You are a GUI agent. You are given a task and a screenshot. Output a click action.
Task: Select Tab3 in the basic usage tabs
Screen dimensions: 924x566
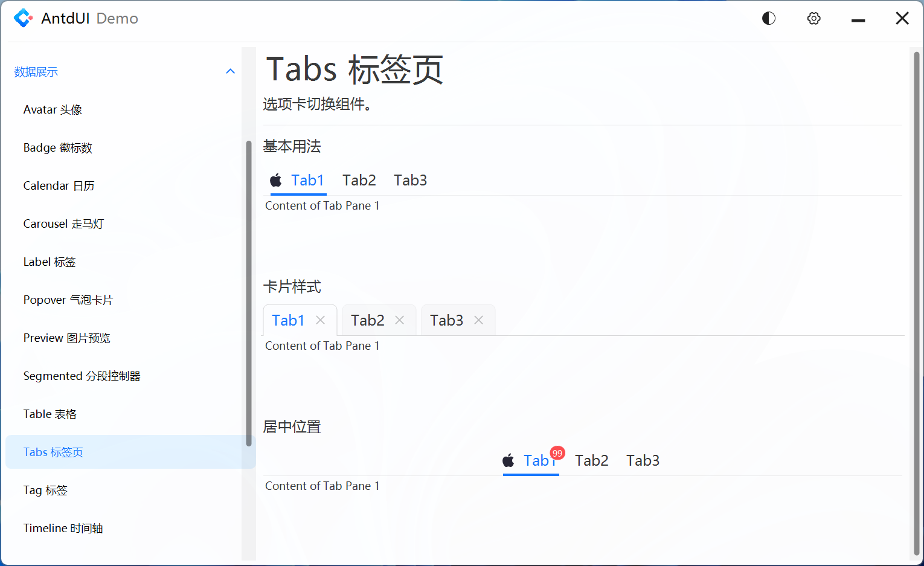coord(410,179)
